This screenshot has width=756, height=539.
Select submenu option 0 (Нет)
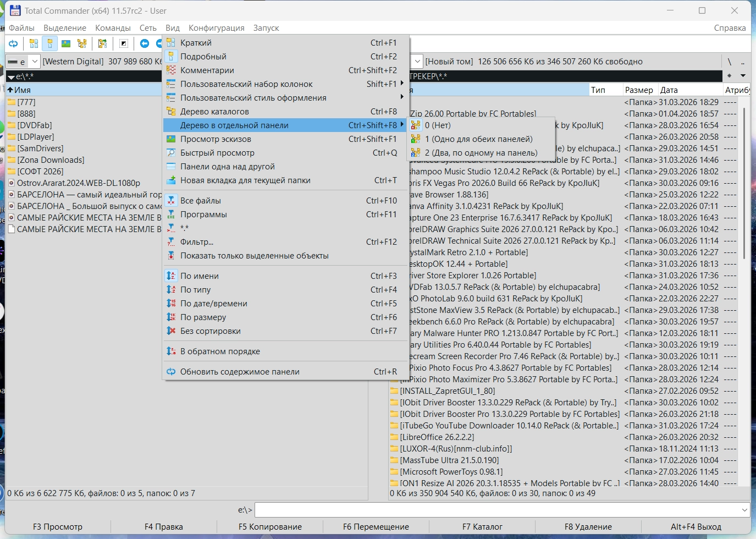tap(481, 125)
